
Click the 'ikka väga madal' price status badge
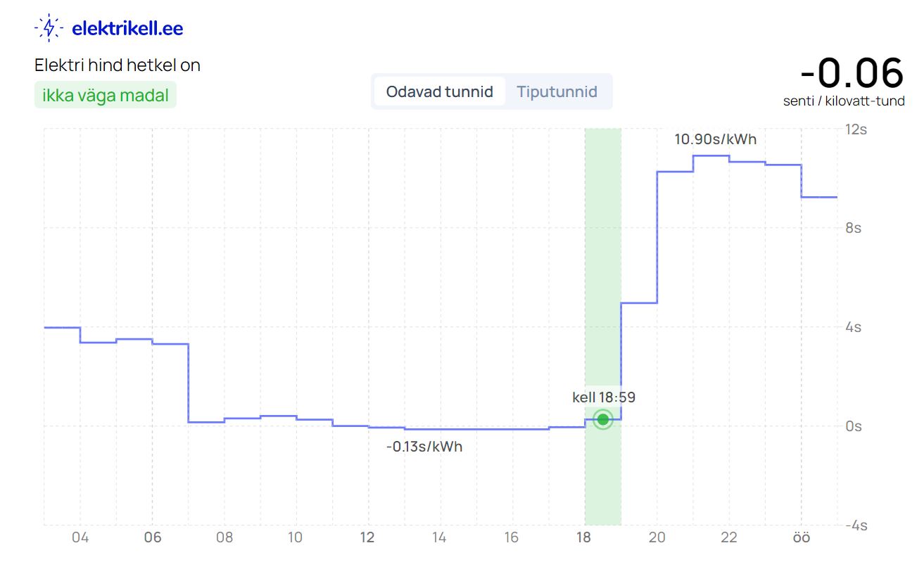pyautogui.click(x=106, y=96)
